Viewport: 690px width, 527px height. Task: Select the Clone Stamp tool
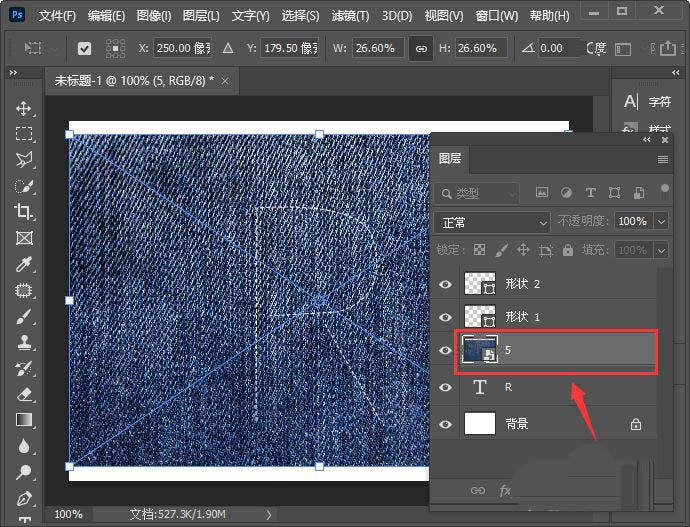(24, 342)
